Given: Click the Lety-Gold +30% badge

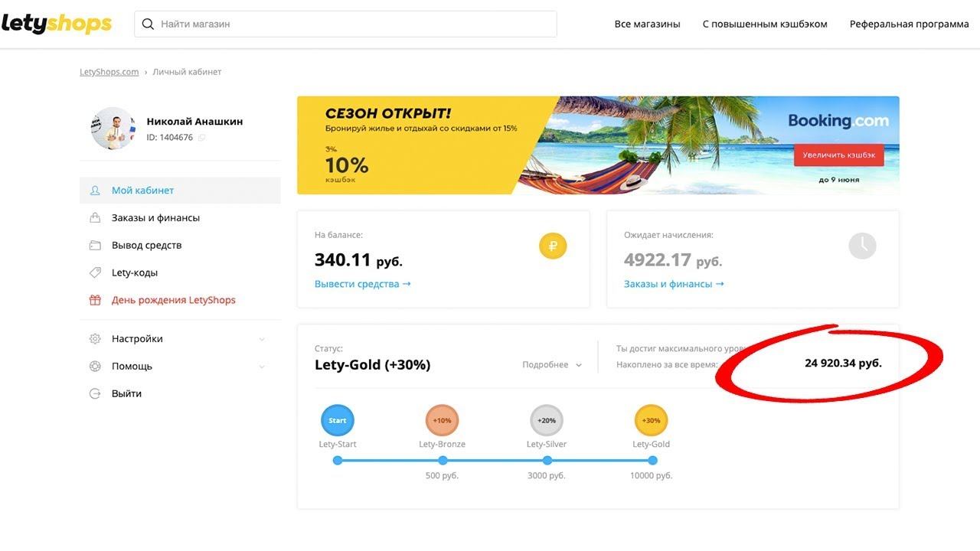Looking at the screenshot, I should tap(652, 420).
